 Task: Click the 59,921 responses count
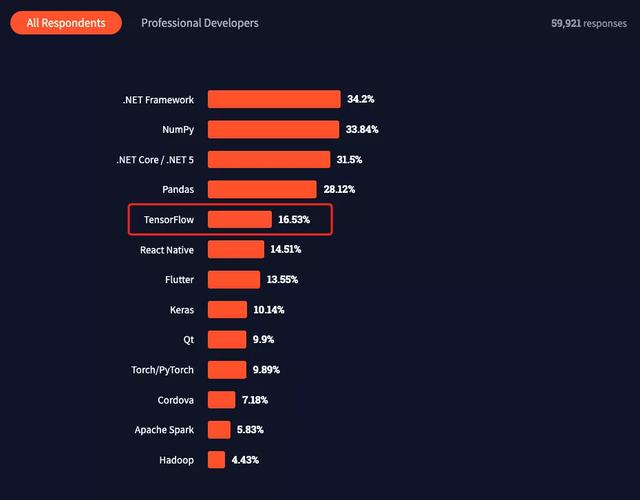589,24
